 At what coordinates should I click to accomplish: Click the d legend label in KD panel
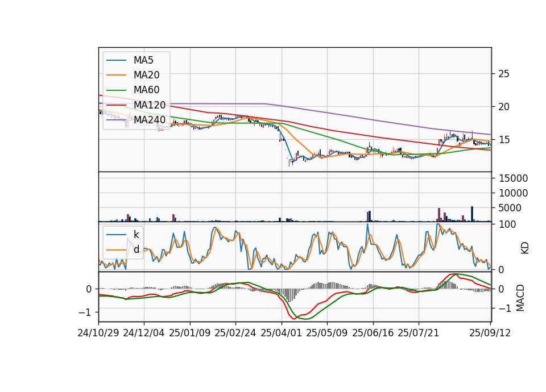pos(136,249)
